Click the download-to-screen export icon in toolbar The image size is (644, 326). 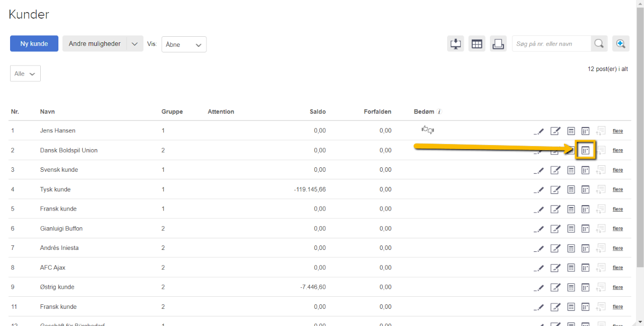click(x=456, y=44)
